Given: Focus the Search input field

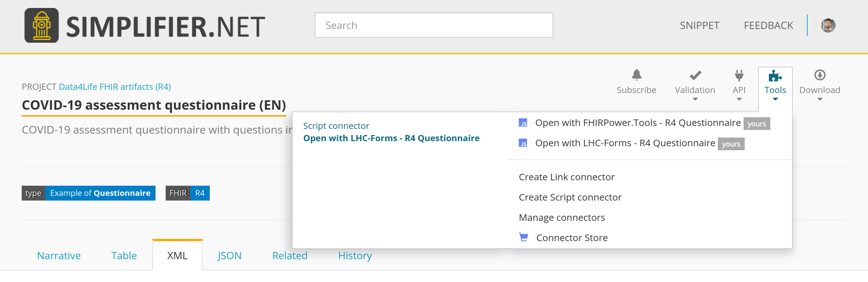Looking at the screenshot, I should pyautogui.click(x=434, y=25).
